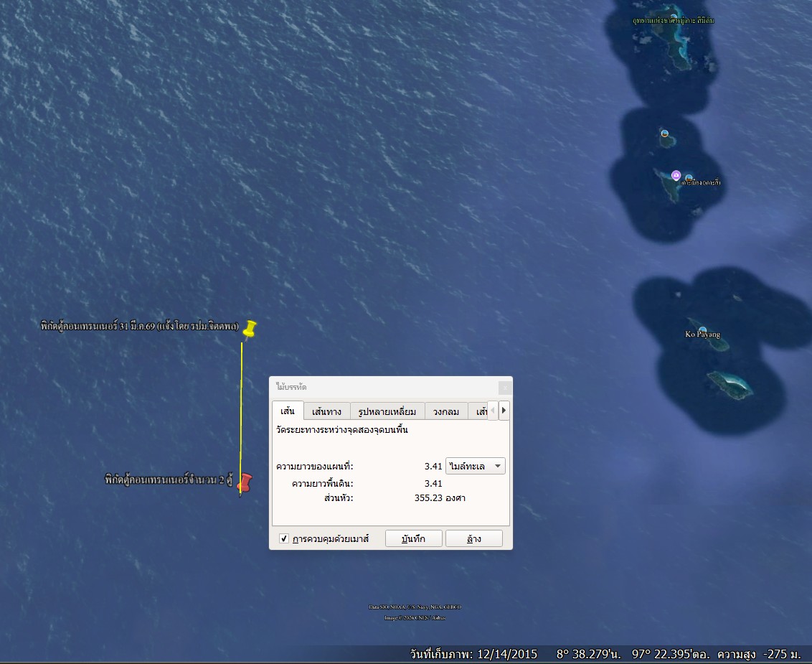Toggle the การควบคุมด้วยเมาส์ checkbox

284,538
